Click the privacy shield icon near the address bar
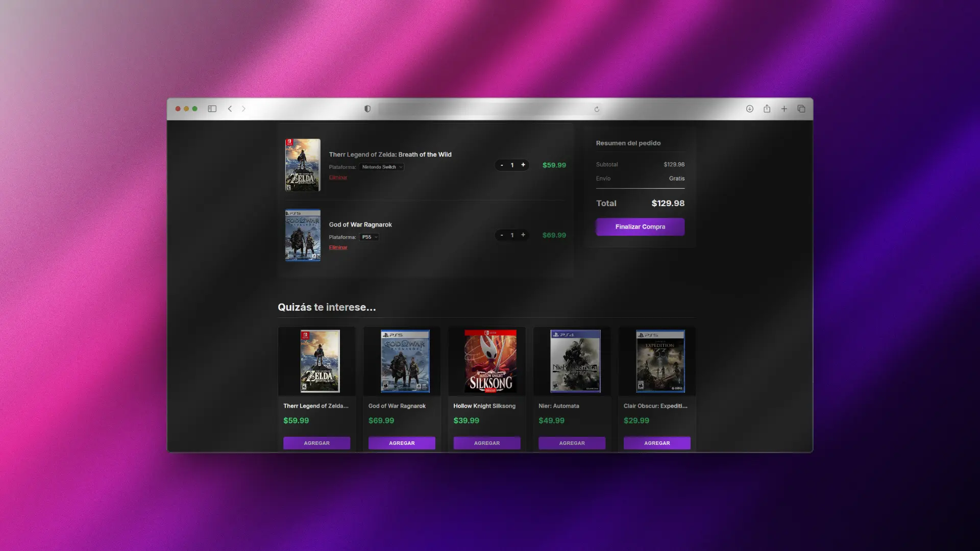The image size is (980, 551). pos(367,109)
